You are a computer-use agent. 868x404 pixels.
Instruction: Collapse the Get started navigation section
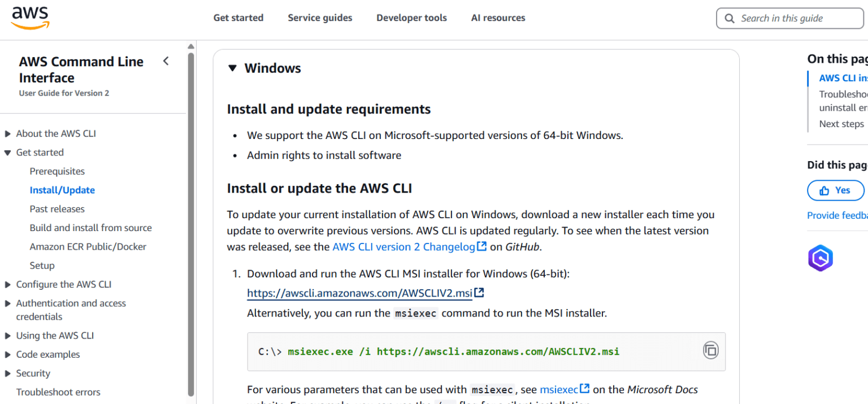click(x=8, y=152)
